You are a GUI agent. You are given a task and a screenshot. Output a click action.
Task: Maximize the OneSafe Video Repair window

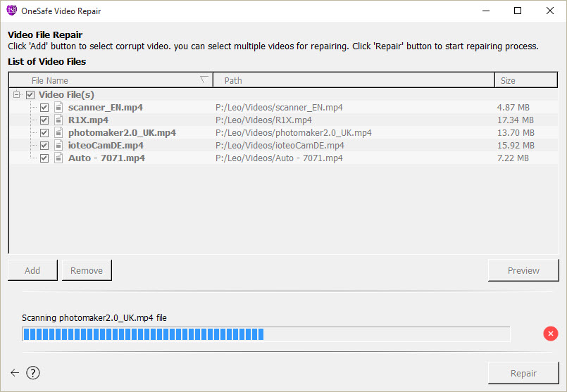pos(518,11)
